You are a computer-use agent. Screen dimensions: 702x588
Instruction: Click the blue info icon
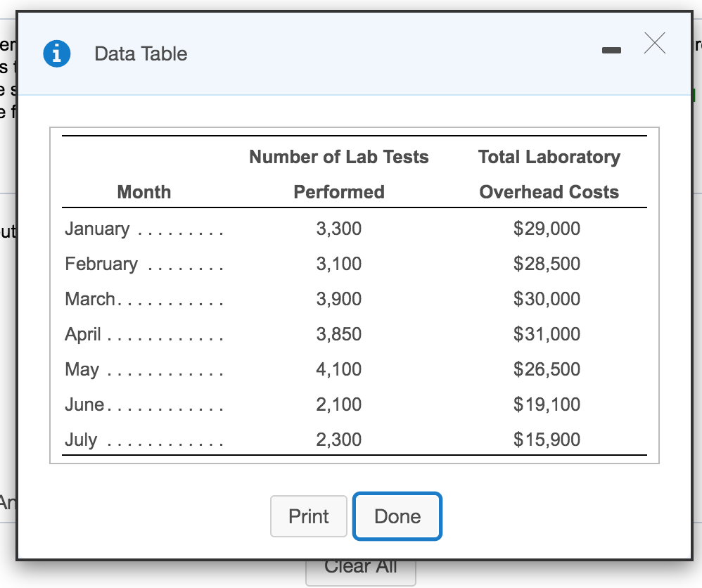point(56,53)
